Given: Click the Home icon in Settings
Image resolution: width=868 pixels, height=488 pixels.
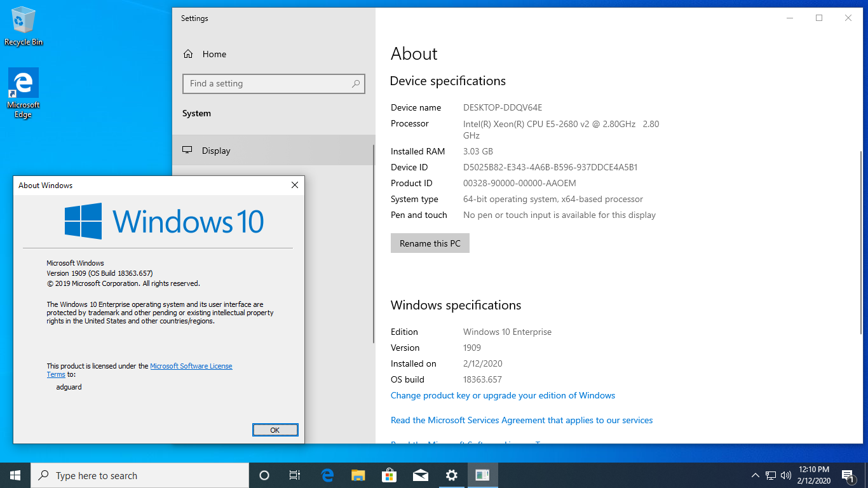Looking at the screenshot, I should coord(188,54).
